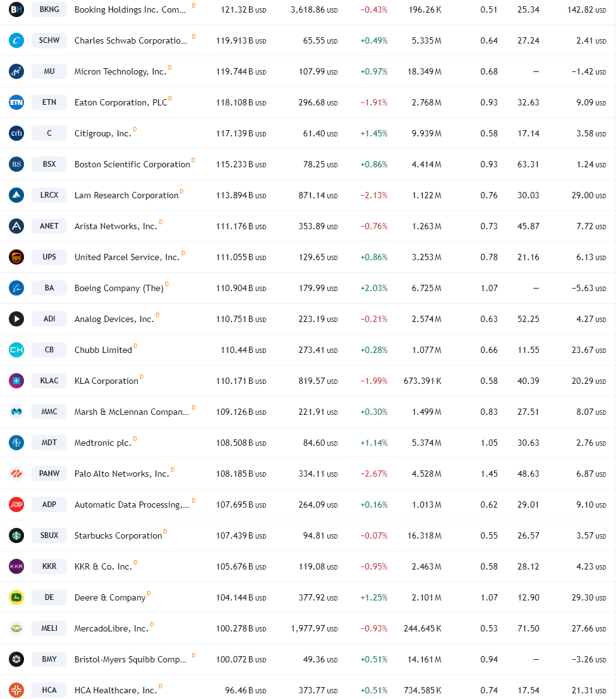Click Deere P/E value 12.90
The width and height of the screenshot is (616, 699).
click(528, 597)
